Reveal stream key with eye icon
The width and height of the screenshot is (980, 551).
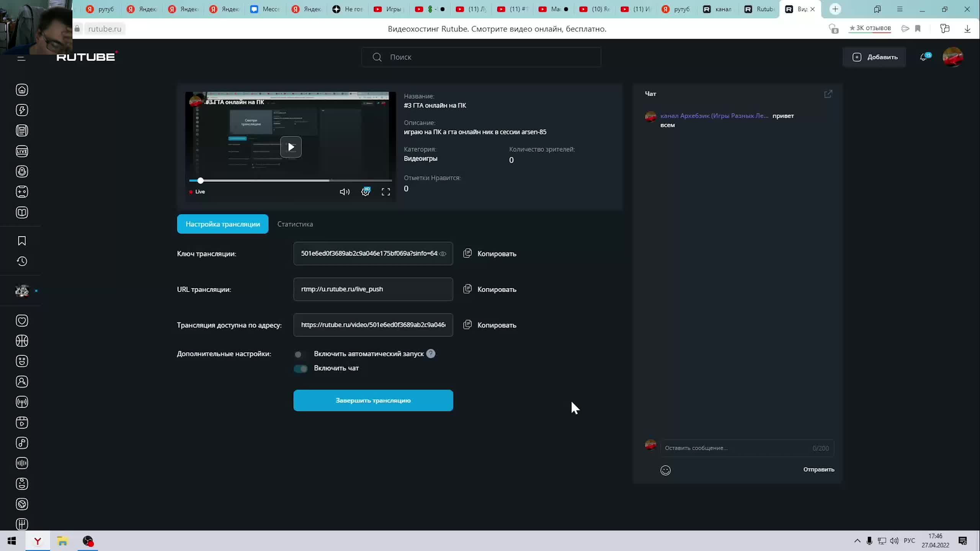[x=443, y=254]
